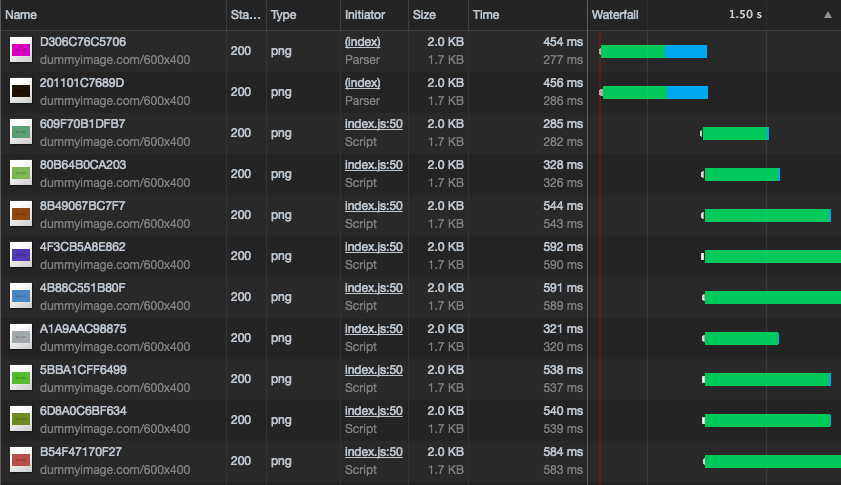This screenshot has height=485, width=841.
Task: Open the Waterfall sort arrow
Action: click(x=827, y=15)
